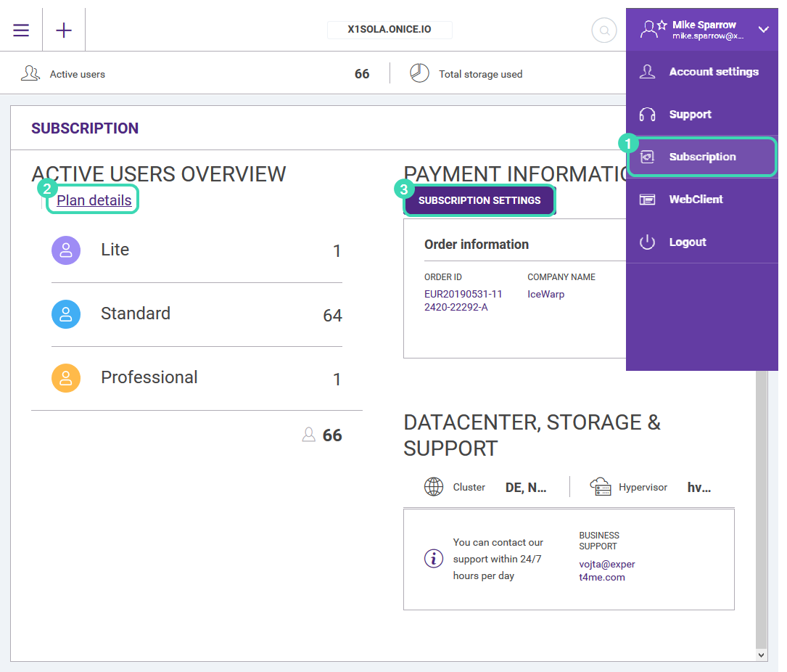Click the Order information heading
Image resolution: width=787 pixels, height=672 pixels.
[x=477, y=245]
